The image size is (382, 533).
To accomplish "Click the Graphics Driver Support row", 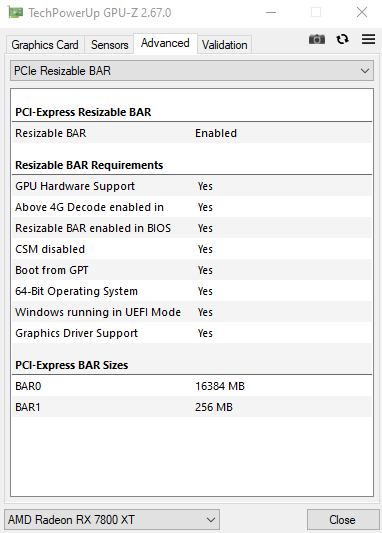I will (x=192, y=333).
